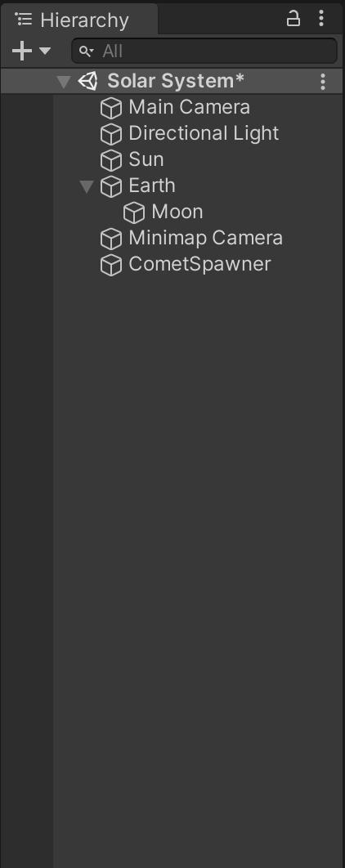Select the Minimap Camera object name

pos(205,238)
